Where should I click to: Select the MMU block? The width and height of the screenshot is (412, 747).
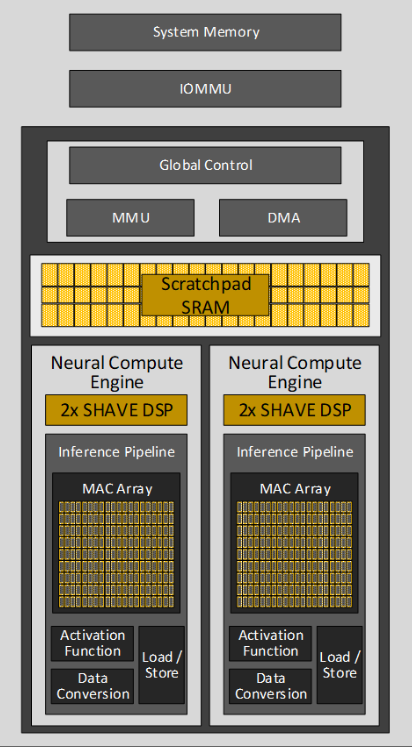pos(131,218)
